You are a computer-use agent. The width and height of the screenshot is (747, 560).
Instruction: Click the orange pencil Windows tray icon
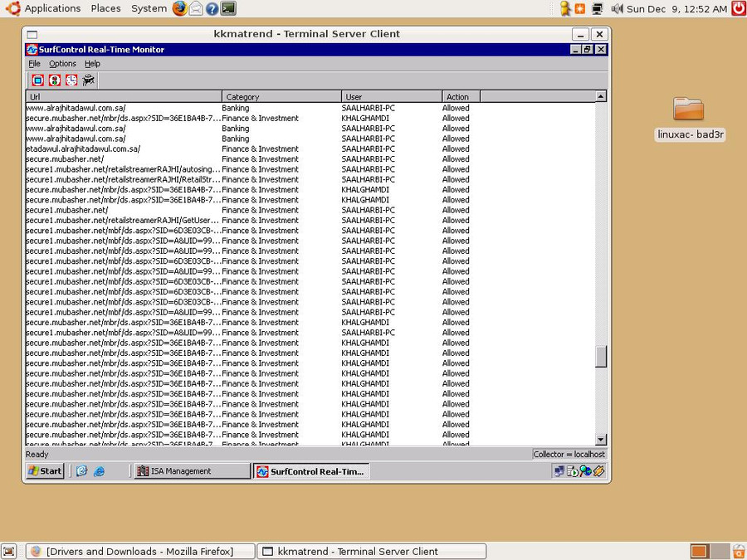coord(598,471)
